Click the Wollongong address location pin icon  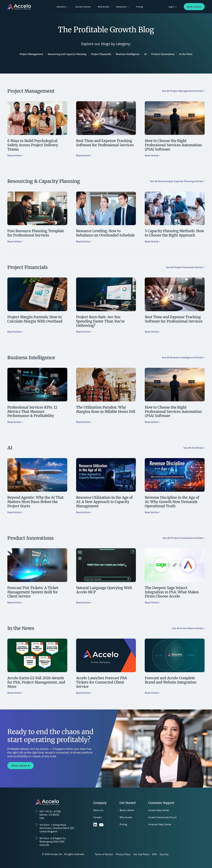coord(37,838)
